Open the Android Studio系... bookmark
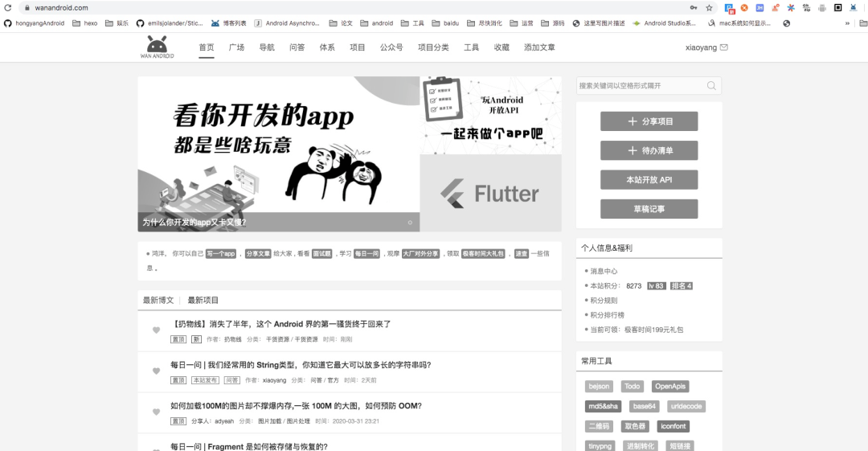The height and width of the screenshot is (451, 868). (x=665, y=23)
